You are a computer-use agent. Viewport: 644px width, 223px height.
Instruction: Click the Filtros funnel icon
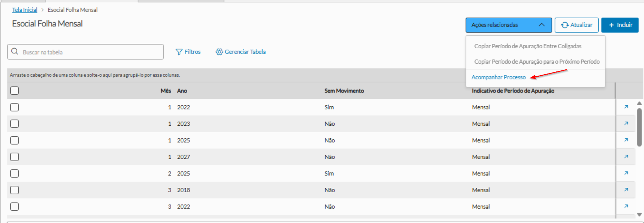[x=179, y=52]
